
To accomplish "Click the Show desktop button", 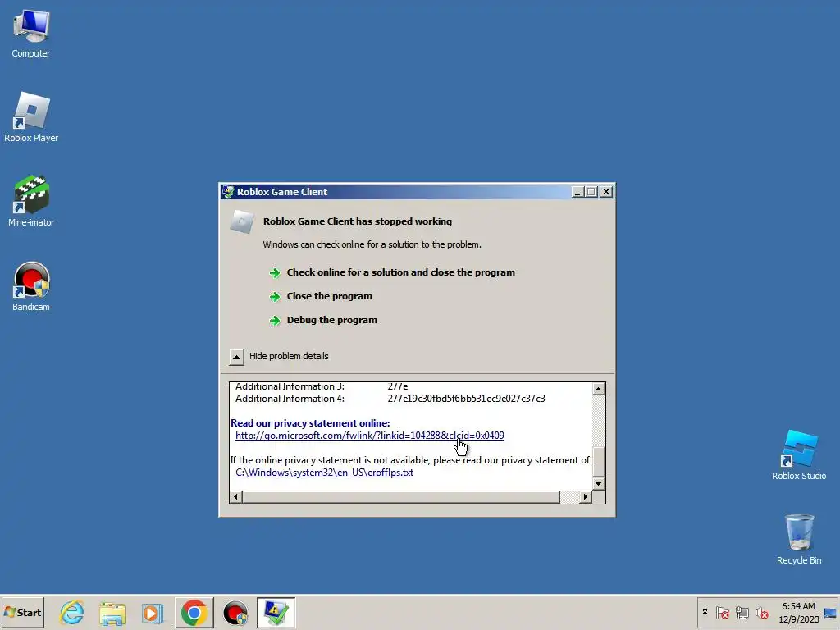I will click(831, 612).
